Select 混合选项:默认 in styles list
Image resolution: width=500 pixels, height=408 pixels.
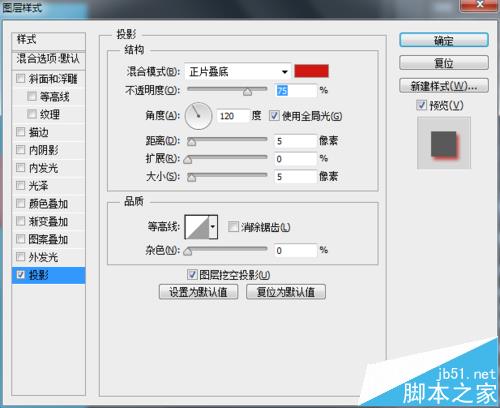point(48,59)
